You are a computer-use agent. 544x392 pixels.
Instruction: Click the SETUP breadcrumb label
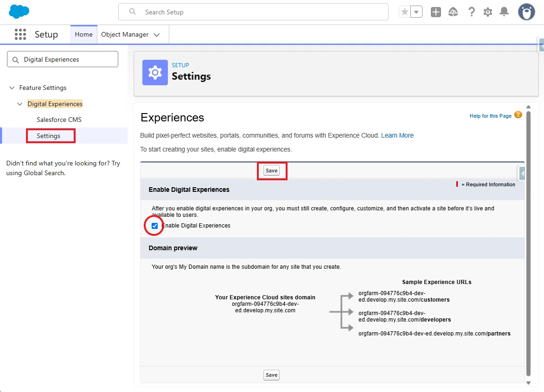coord(180,65)
